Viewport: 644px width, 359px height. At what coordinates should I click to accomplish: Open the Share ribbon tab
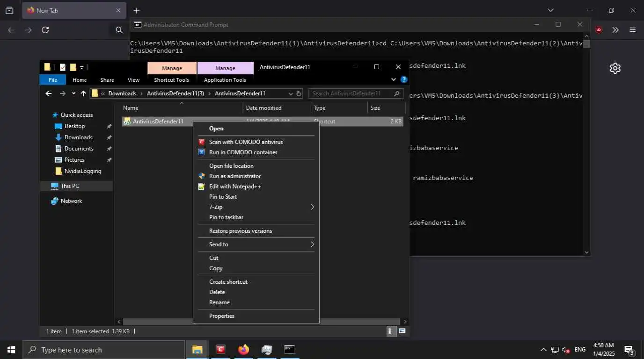pos(107,80)
